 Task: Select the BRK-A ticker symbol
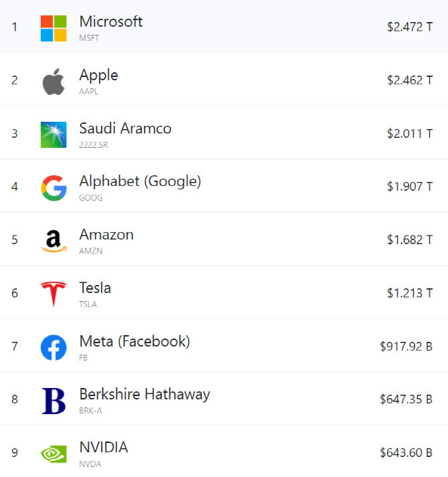90,411
